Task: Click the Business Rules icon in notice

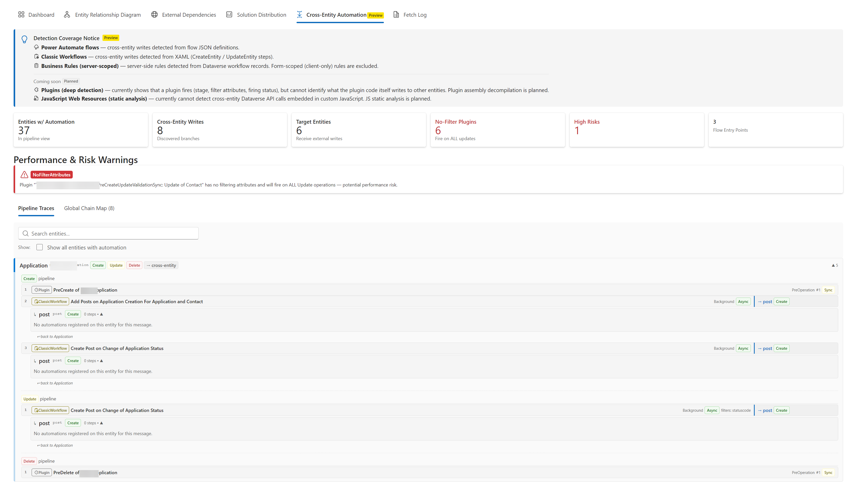Action: pos(36,65)
